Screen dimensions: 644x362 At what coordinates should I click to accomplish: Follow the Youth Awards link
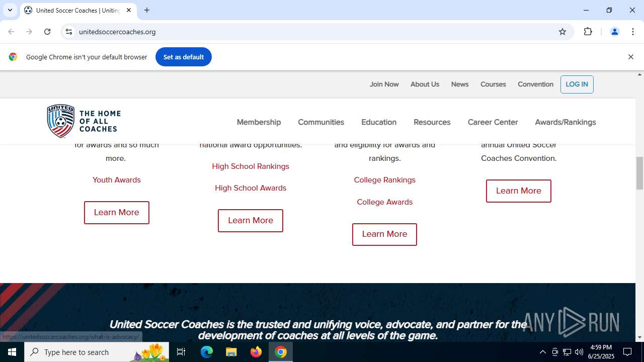coord(116,180)
